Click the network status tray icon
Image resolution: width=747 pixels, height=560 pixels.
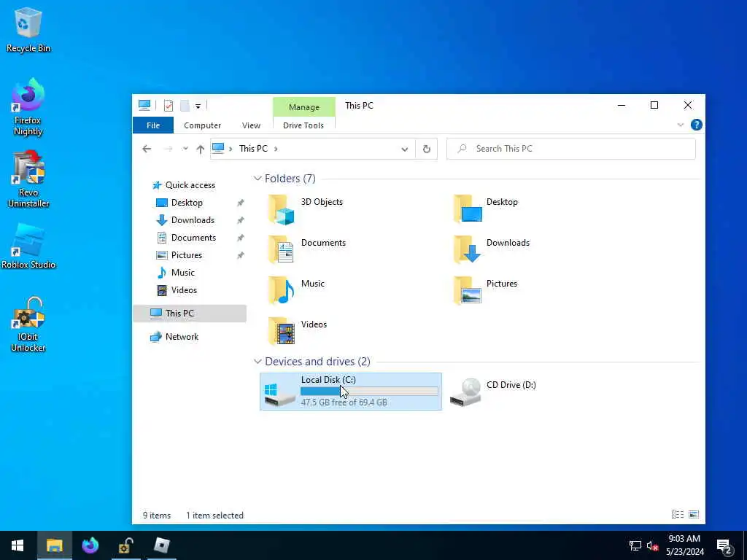point(635,545)
